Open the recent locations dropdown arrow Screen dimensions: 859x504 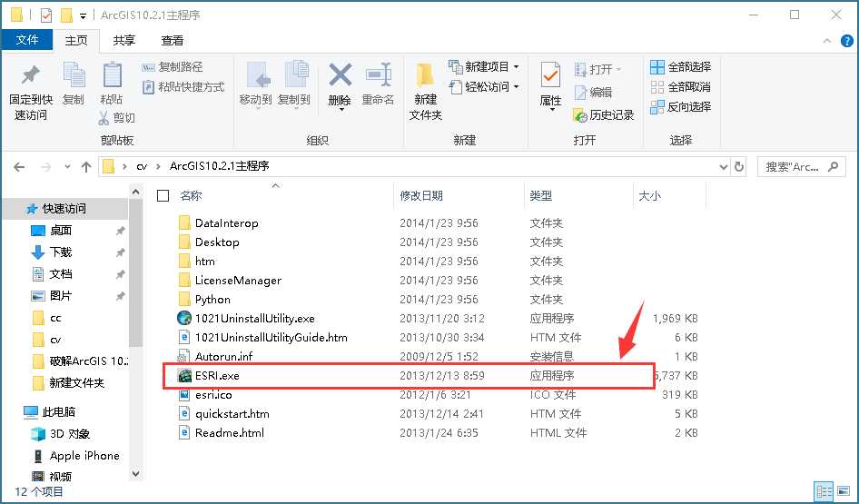pos(67,167)
